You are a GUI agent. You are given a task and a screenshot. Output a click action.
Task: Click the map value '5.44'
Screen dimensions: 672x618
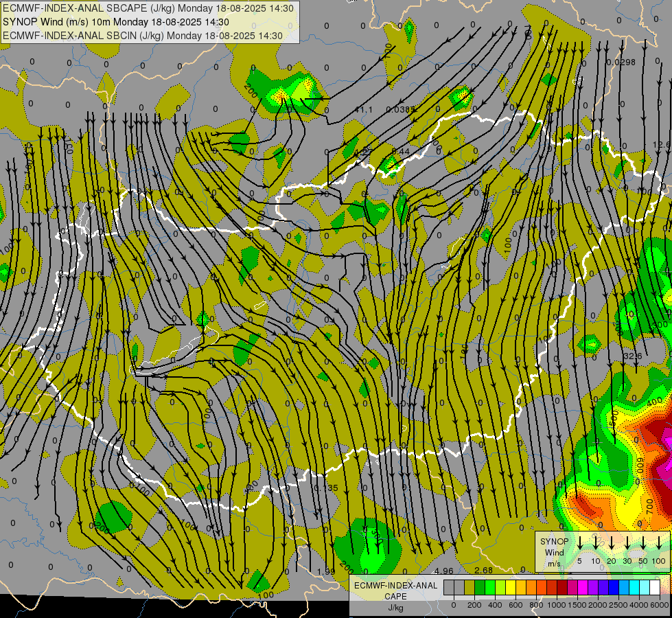pos(401,151)
